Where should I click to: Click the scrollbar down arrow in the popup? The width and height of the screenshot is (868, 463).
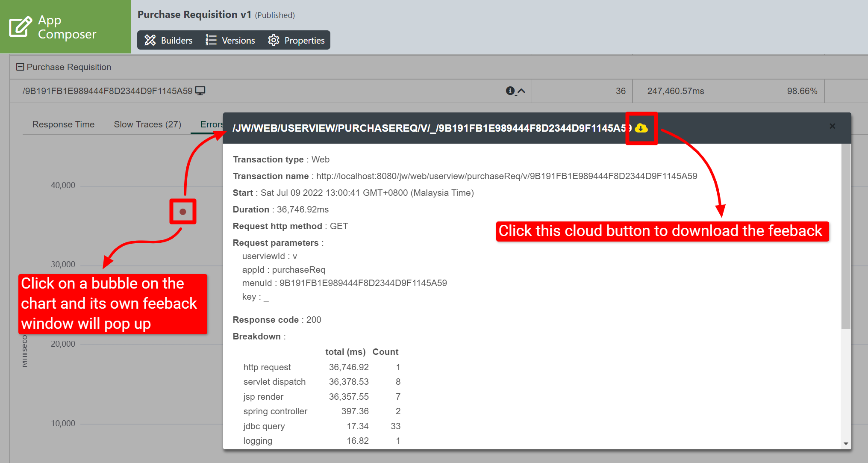(846, 444)
